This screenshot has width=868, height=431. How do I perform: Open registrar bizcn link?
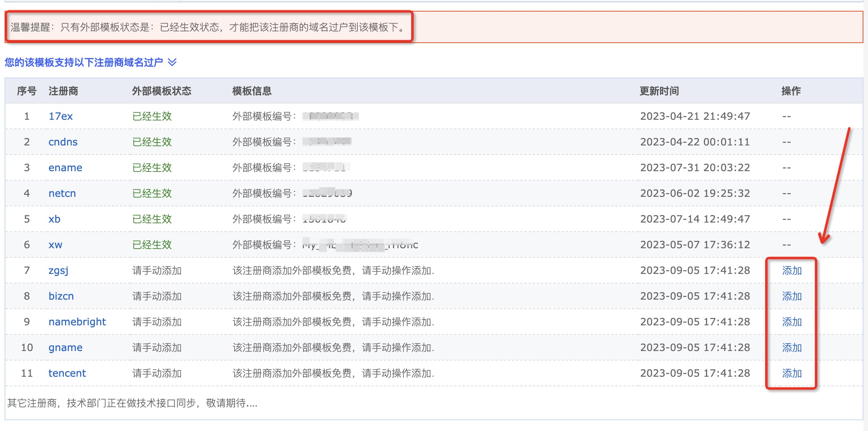[x=61, y=296]
